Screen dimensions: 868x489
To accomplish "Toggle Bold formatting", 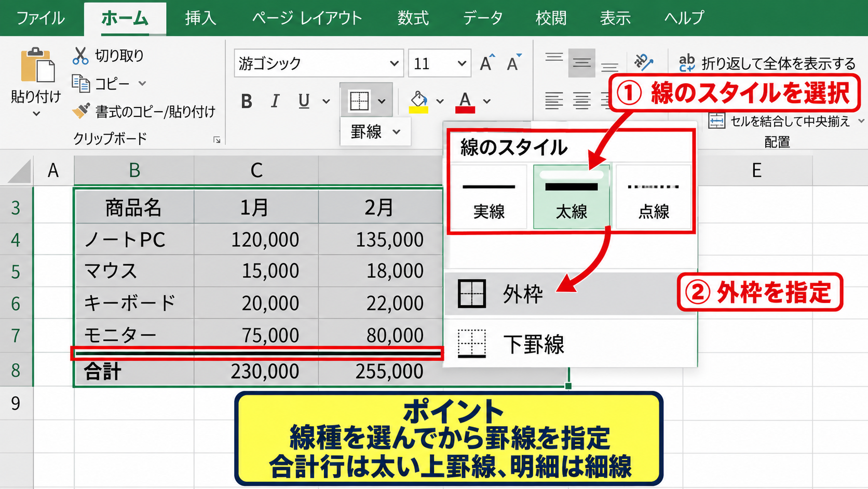I will click(247, 101).
